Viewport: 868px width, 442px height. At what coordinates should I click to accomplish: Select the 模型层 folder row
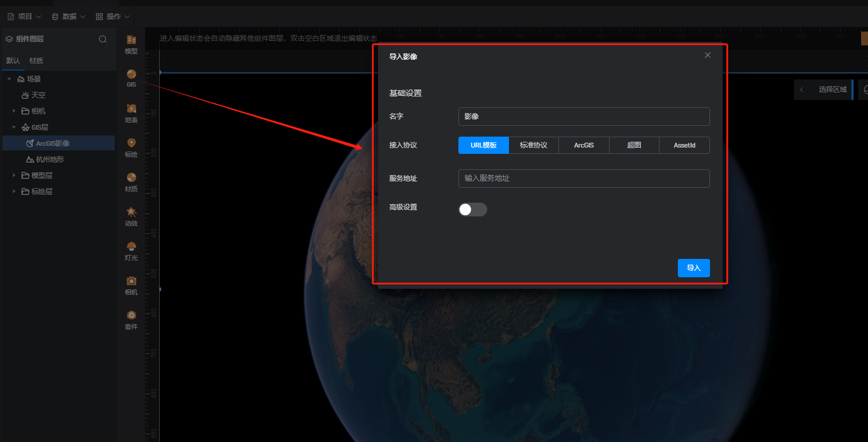59,175
